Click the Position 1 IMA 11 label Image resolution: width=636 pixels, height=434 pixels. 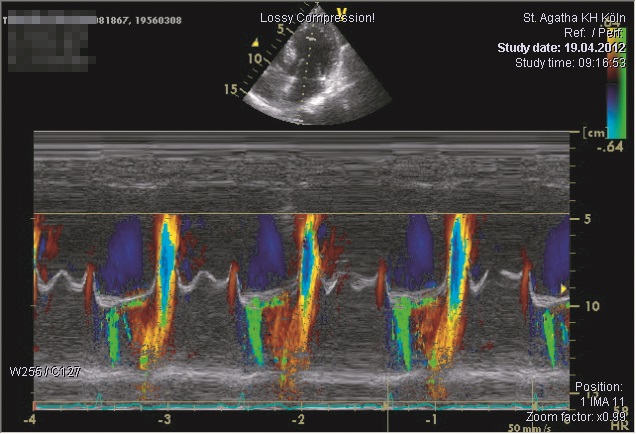click(599, 393)
